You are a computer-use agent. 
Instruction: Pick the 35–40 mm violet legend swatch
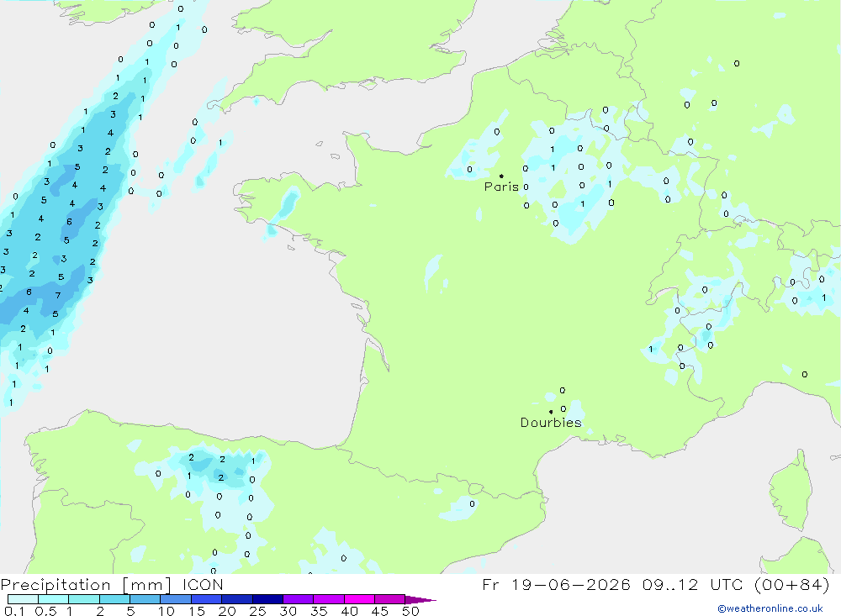point(328,599)
